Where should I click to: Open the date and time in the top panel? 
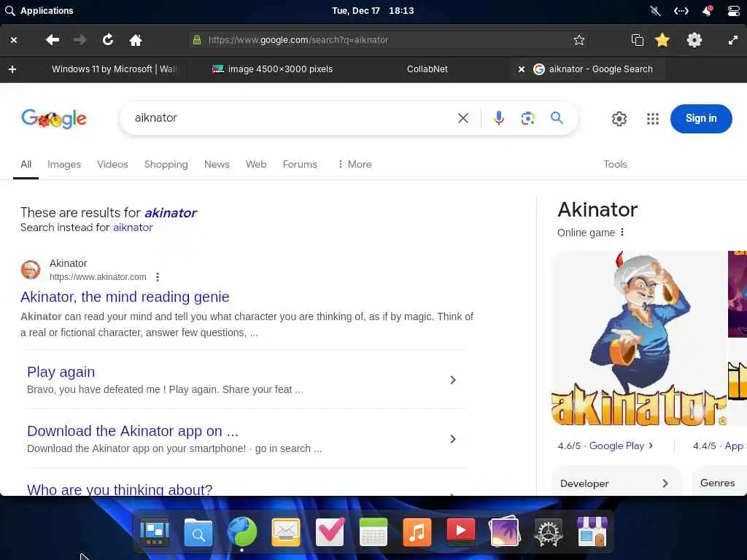click(373, 10)
